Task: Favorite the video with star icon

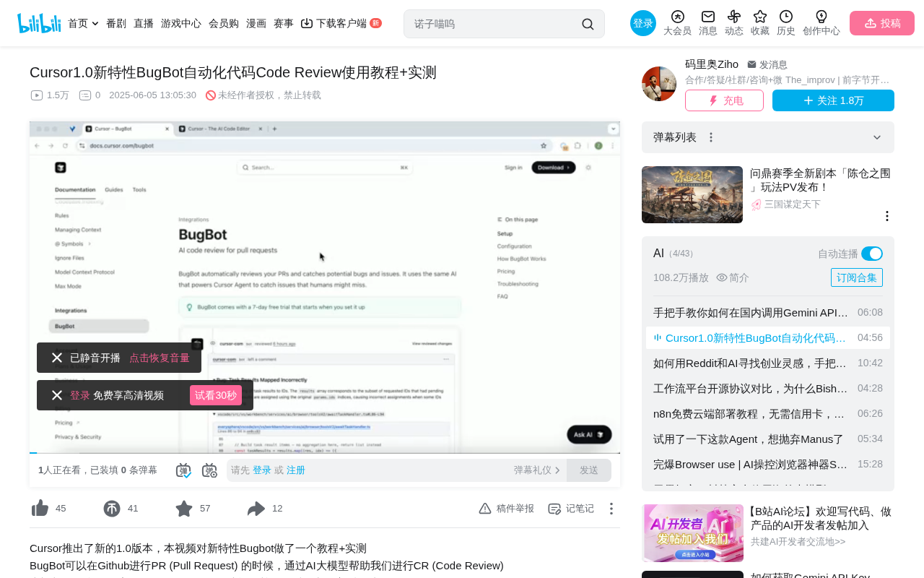Action: pyautogui.click(x=184, y=509)
